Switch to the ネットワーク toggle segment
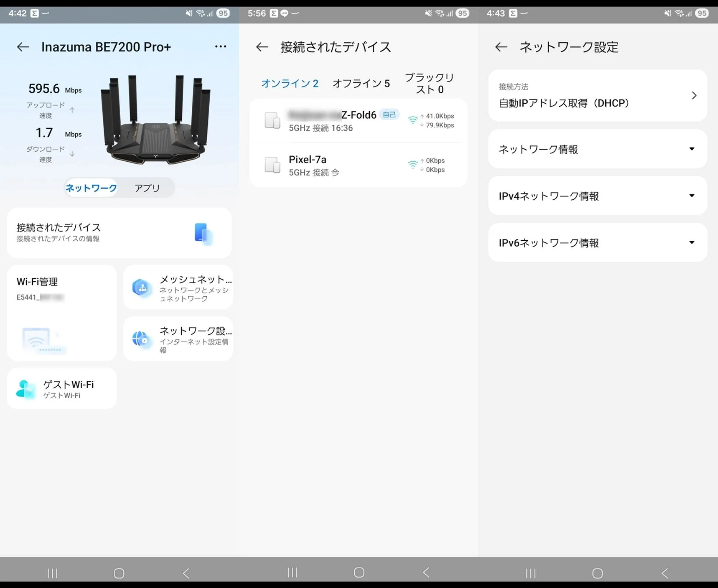Viewport: 718px width, 588px height. [x=91, y=188]
